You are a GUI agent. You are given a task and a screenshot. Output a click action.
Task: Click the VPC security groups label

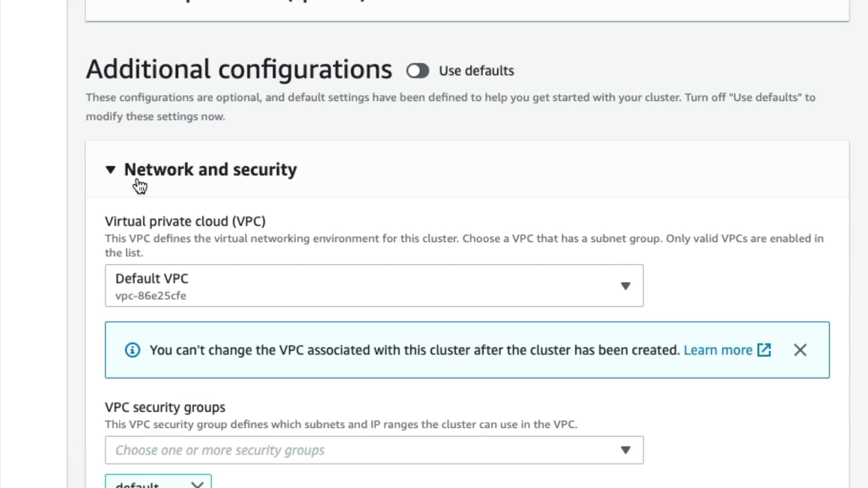165,407
